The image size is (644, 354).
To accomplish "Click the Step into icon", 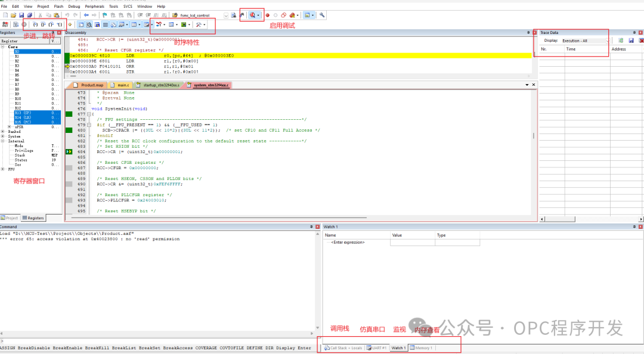I will tap(35, 24).
